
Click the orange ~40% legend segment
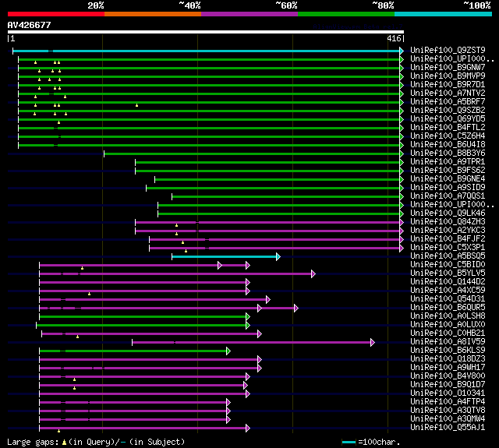tap(153, 14)
